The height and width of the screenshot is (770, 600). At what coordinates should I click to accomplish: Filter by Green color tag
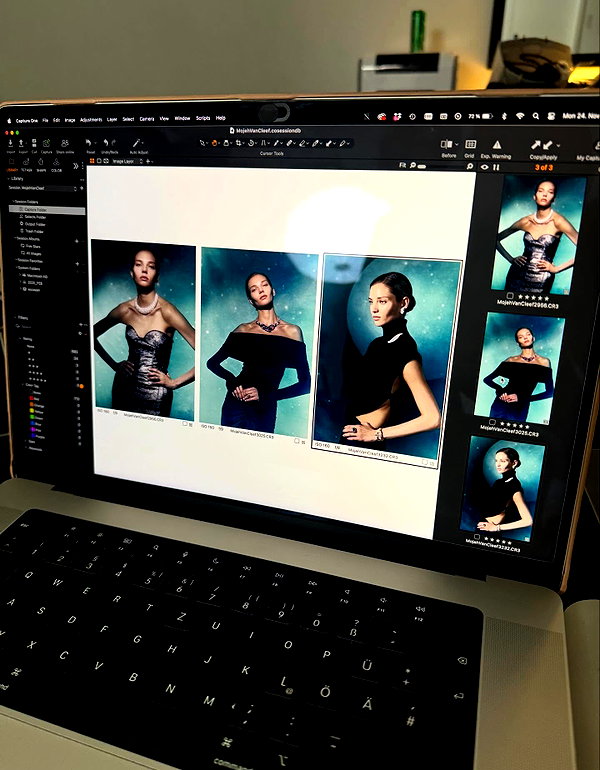tap(35, 417)
